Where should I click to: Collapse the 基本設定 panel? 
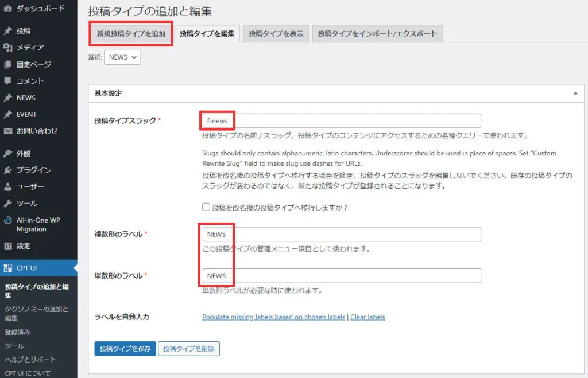(577, 93)
